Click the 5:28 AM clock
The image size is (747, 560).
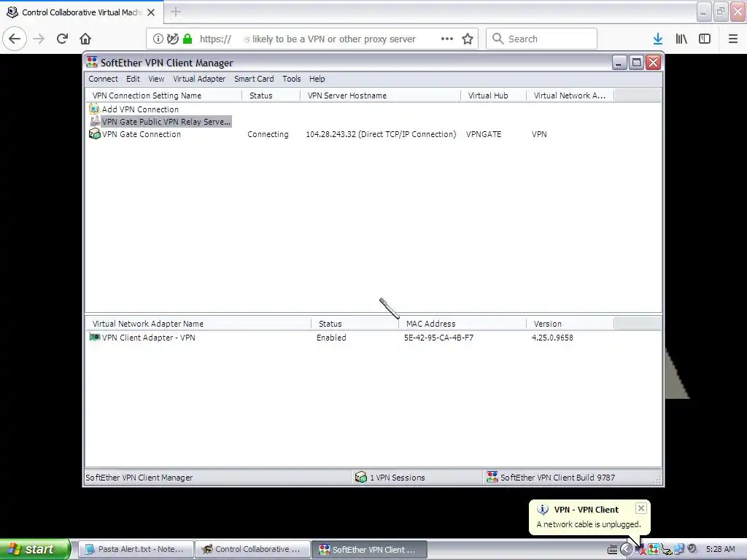(720, 549)
